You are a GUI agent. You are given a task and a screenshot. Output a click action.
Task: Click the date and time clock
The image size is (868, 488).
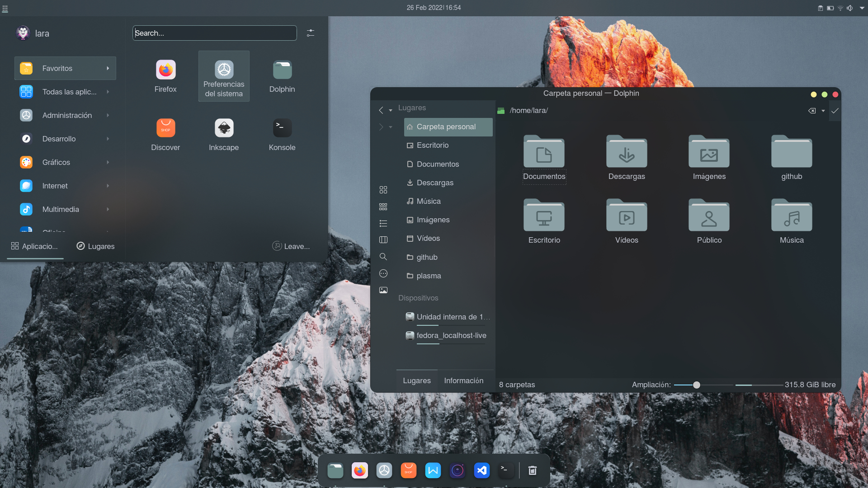[434, 8]
